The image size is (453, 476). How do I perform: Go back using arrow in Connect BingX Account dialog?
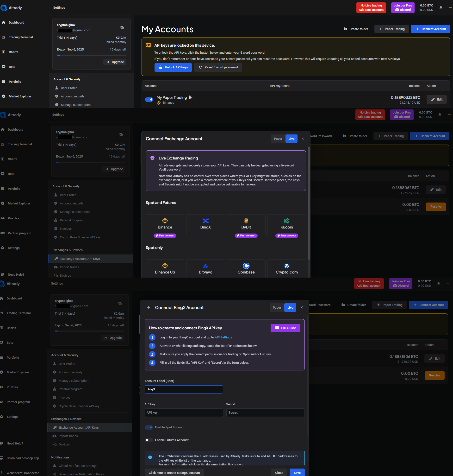pyautogui.click(x=149, y=308)
